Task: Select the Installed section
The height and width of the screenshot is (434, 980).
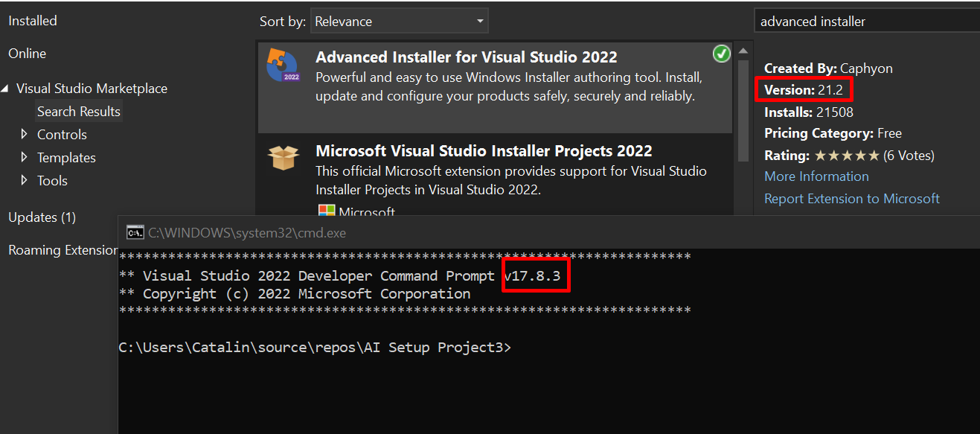Action: pyautogui.click(x=32, y=20)
